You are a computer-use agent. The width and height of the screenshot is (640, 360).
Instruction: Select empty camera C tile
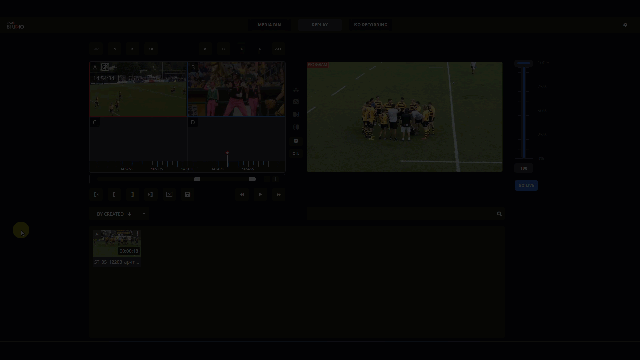(x=138, y=140)
